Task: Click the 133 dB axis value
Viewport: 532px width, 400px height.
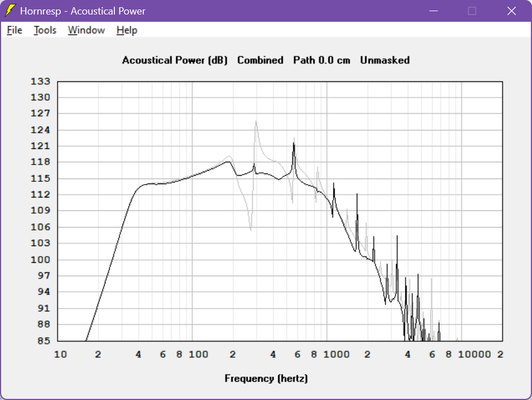Action: click(x=40, y=81)
